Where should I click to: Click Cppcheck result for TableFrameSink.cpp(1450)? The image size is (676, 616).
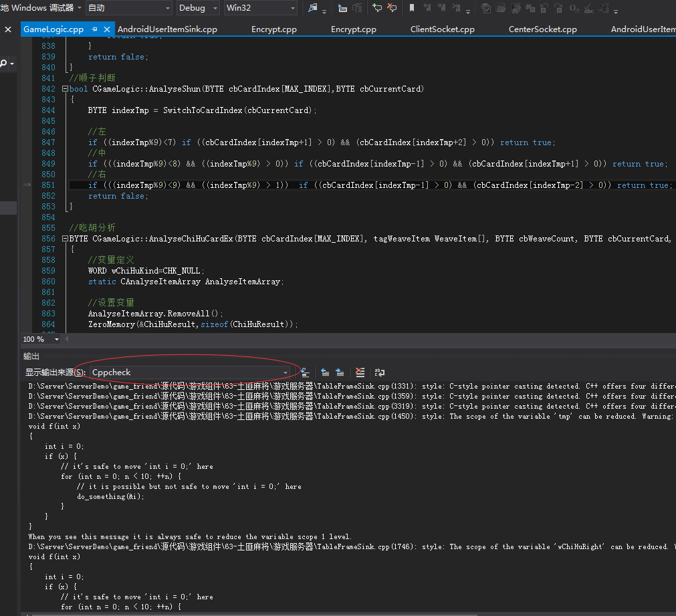point(352,416)
